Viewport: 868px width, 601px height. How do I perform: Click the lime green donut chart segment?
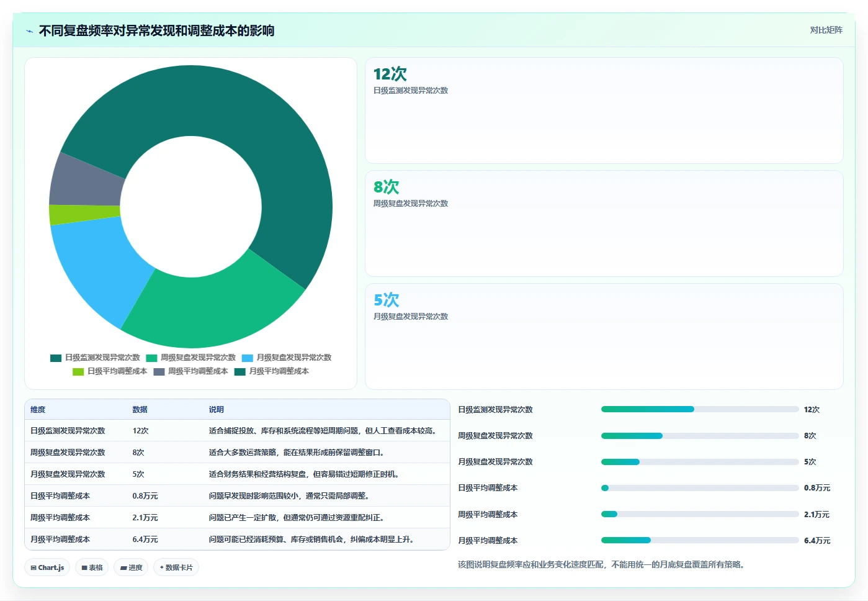[84, 214]
